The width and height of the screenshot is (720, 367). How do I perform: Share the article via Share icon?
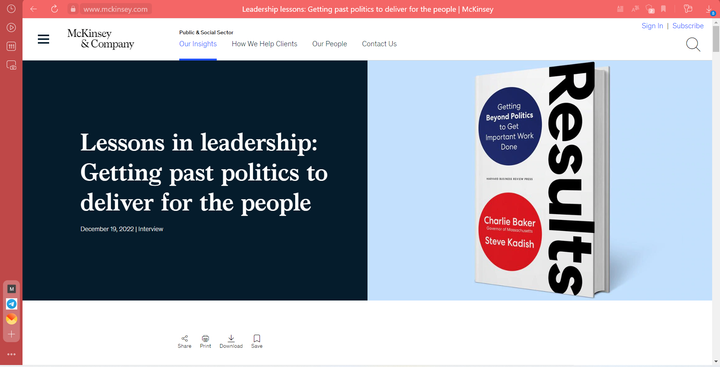pyautogui.click(x=184, y=341)
